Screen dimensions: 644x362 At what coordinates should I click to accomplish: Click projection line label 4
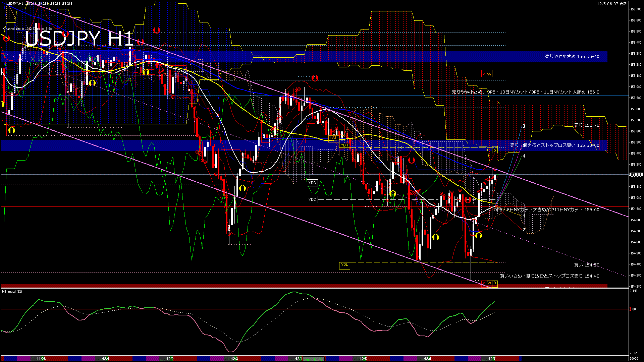(x=524, y=156)
